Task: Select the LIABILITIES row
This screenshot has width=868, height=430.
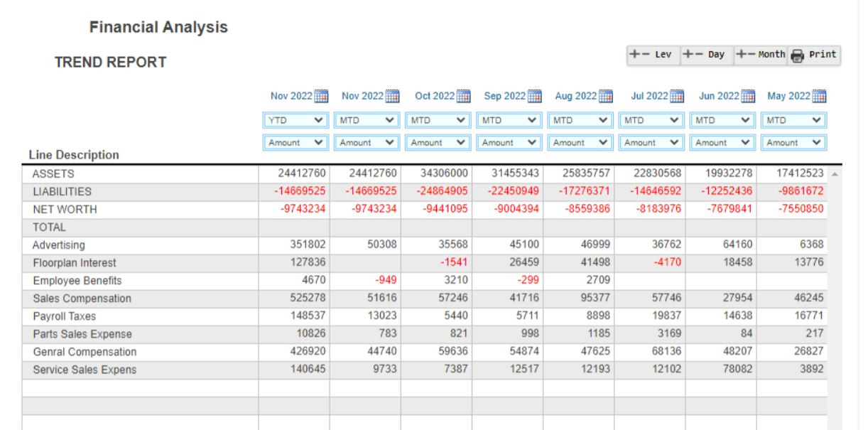Action: pos(142,193)
